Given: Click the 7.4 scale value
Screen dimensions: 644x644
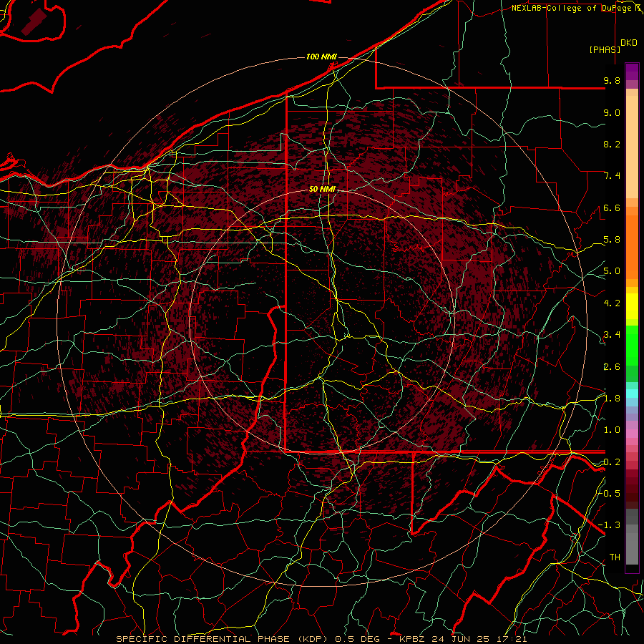Looking at the screenshot, I should click(612, 176).
